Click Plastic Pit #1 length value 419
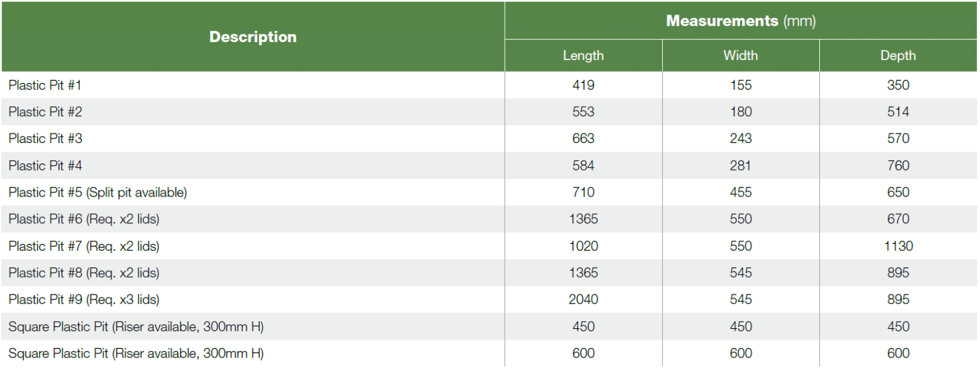The width and height of the screenshot is (980, 369). (x=583, y=85)
